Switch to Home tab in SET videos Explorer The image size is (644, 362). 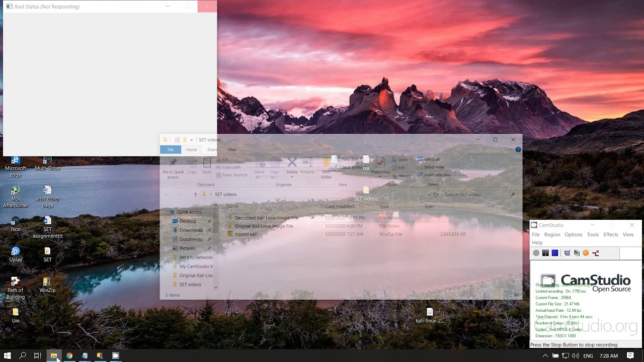click(x=191, y=149)
